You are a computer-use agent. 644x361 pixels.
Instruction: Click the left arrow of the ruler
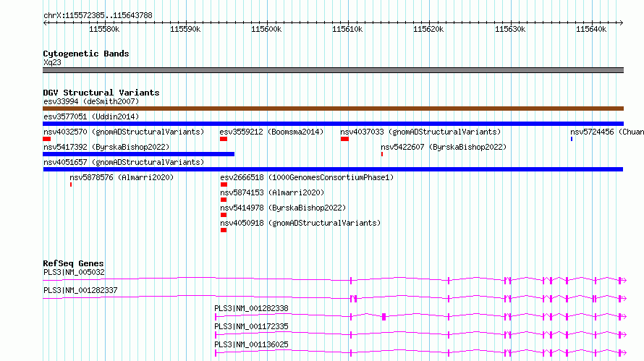45,22
